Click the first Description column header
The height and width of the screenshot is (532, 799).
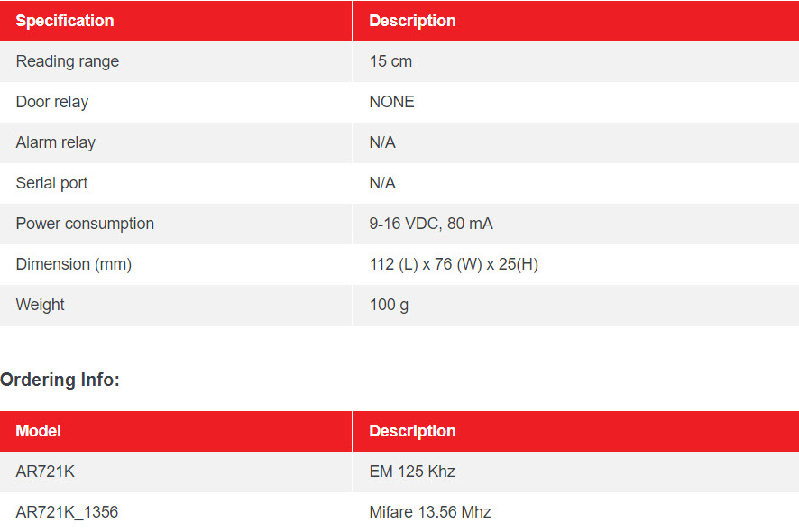(412, 21)
